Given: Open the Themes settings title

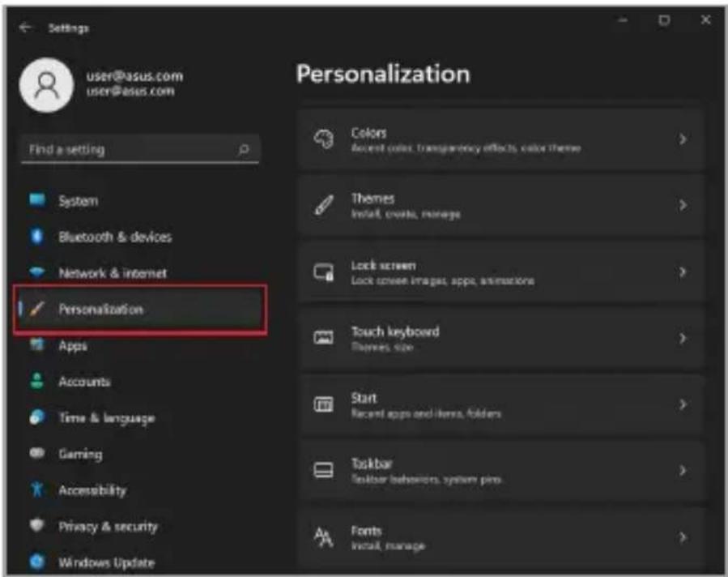Looking at the screenshot, I should click(x=373, y=199).
